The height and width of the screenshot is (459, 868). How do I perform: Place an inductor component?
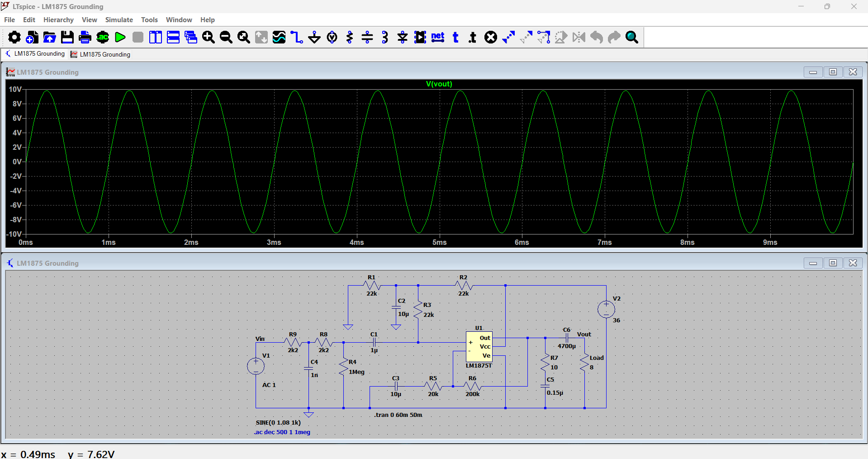click(385, 37)
